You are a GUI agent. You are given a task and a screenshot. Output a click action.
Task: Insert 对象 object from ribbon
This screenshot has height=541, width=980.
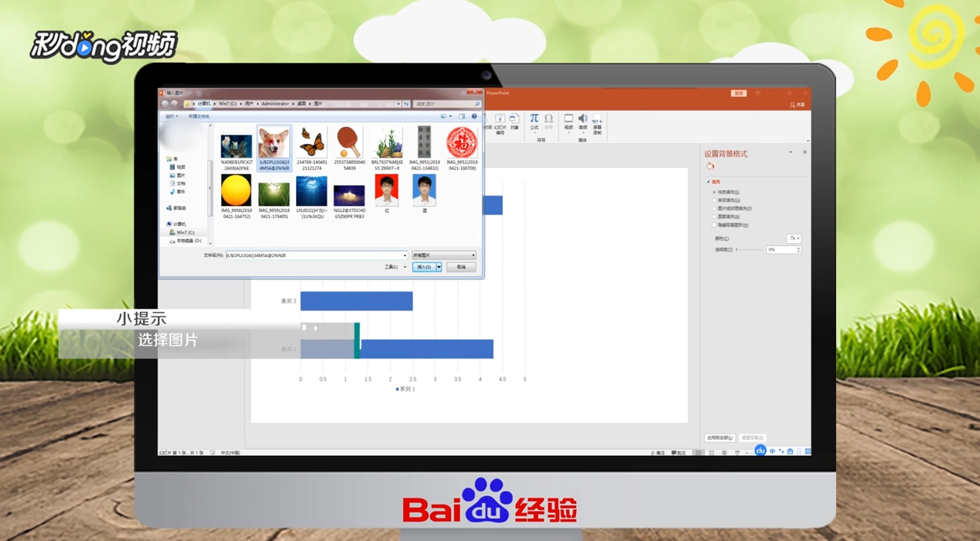[514, 122]
